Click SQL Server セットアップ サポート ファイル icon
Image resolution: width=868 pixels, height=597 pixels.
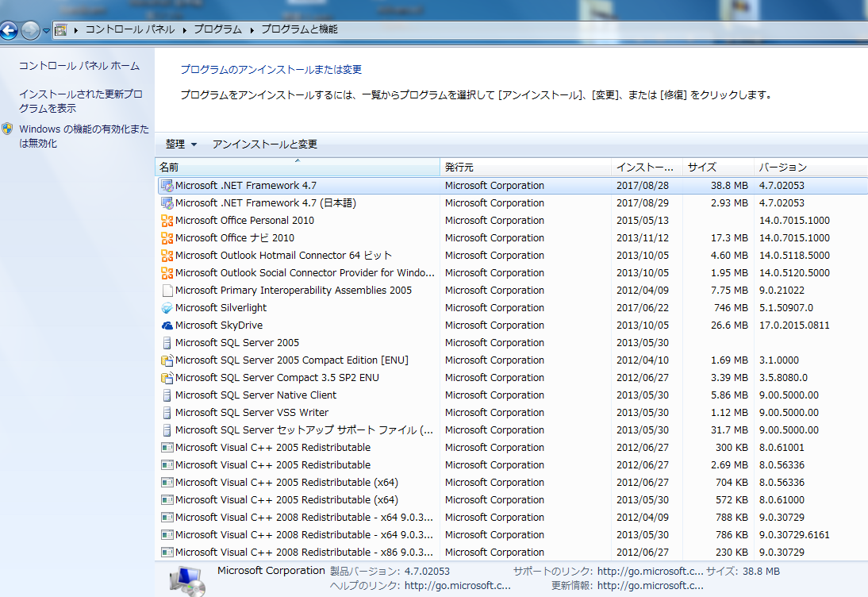tap(167, 429)
